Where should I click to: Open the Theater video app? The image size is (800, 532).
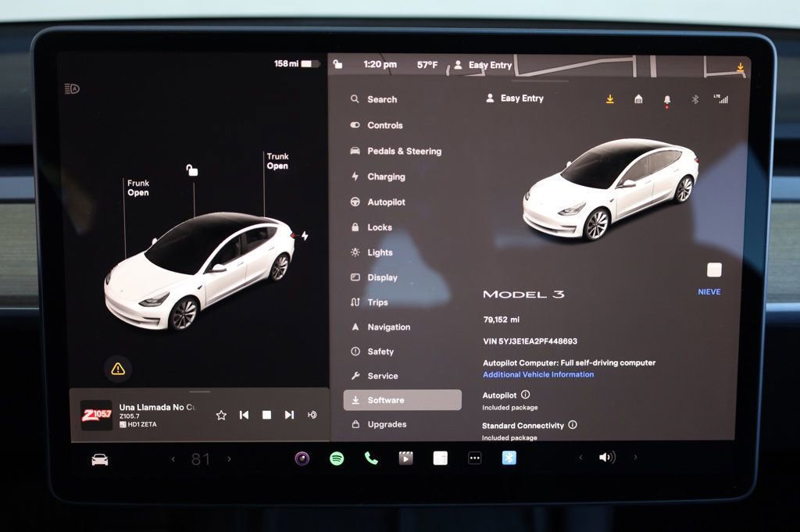pos(405,459)
